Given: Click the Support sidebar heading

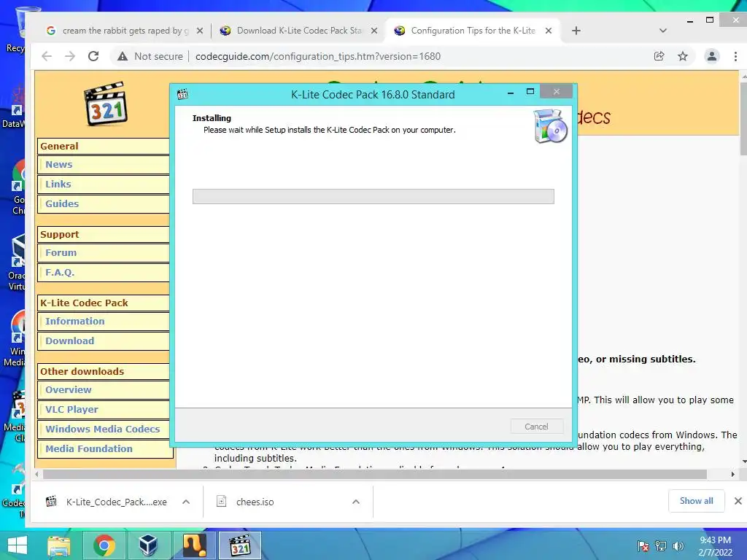Looking at the screenshot, I should click(x=60, y=234).
